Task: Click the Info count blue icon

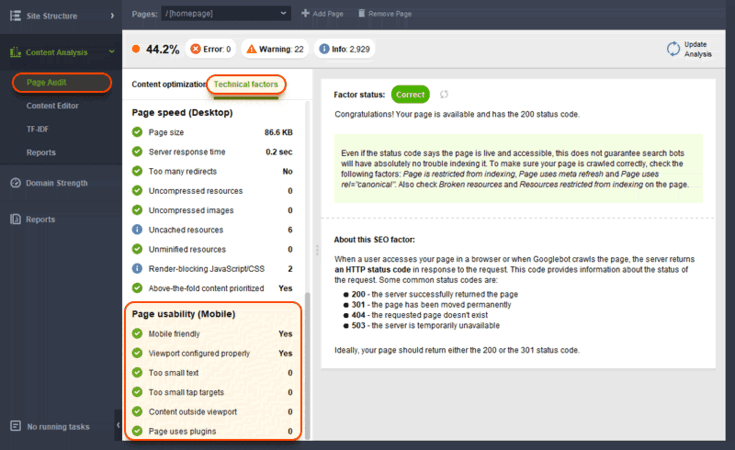Action: pos(325,49)
